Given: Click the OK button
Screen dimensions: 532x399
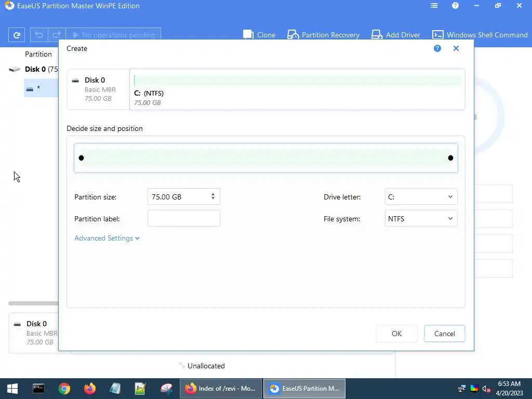Looking at the screenshot, I should pos(396,334).
